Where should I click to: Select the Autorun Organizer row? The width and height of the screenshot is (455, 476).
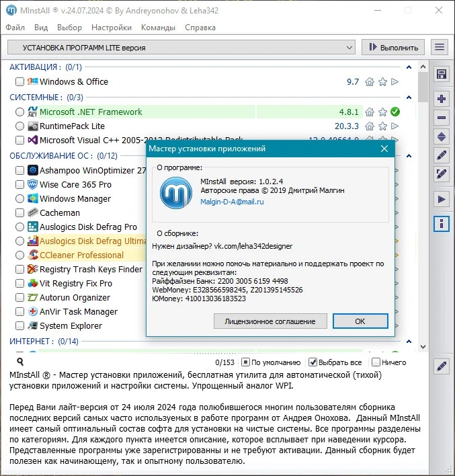coord(75,297)
